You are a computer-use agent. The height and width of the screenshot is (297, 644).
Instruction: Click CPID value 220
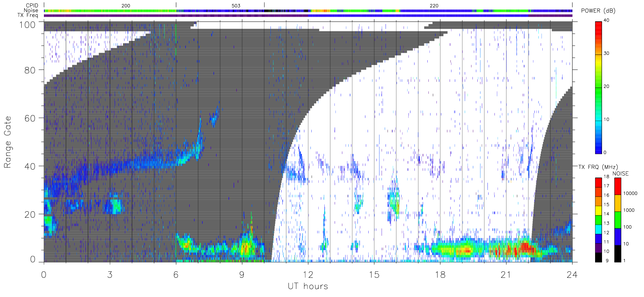434,6
